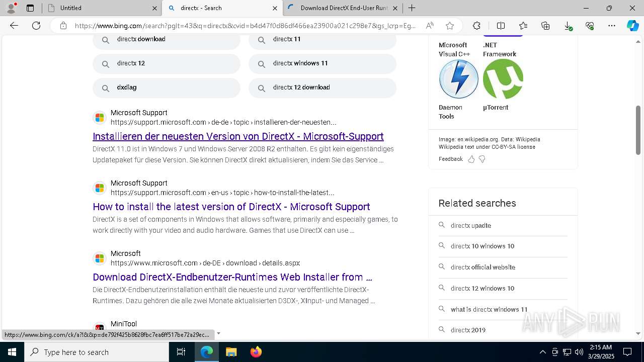This screenshot has width=644, height=362.
Task: Click .NET Framework label
Action: click(500, 49)
